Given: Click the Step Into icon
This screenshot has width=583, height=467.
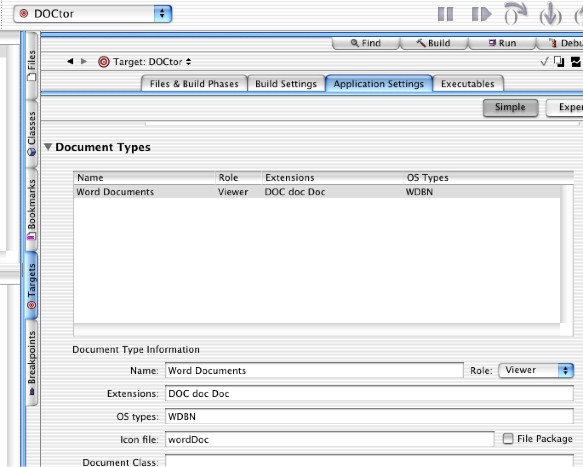Looking at the screenshot, I should [550, 15].
